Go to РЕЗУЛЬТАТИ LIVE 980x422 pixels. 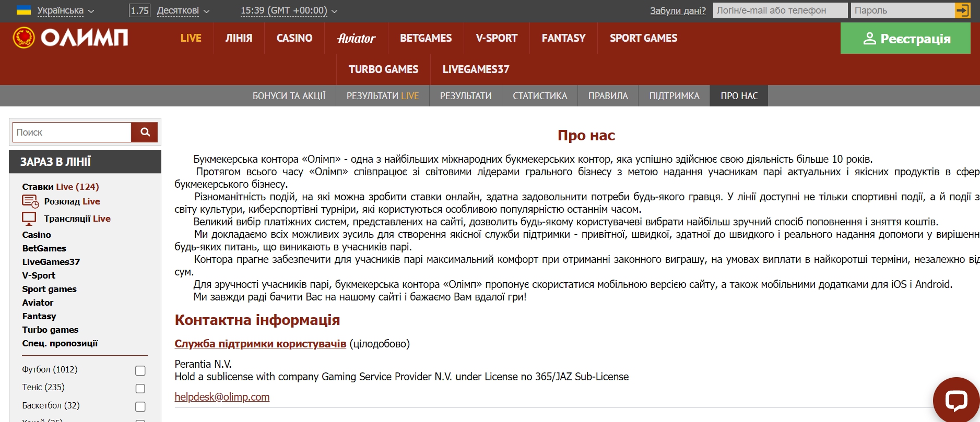coord(383,96)
